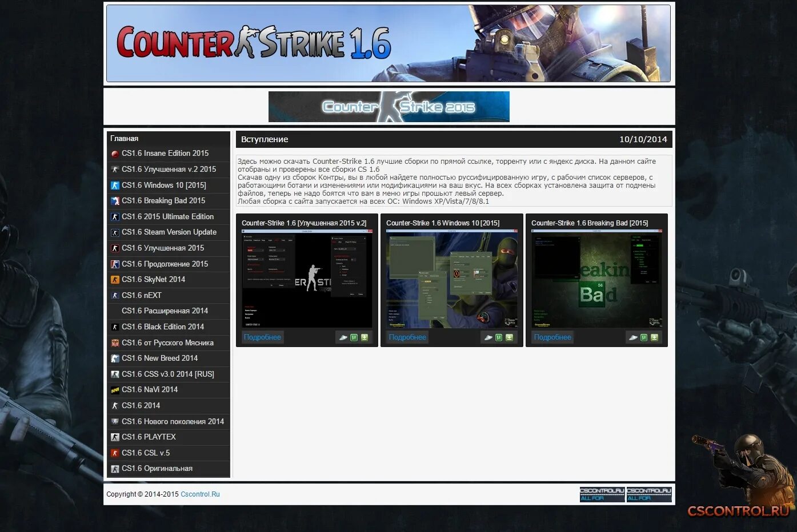
Task: Open the Counter Strike 2015 banner
Action: 389,107
